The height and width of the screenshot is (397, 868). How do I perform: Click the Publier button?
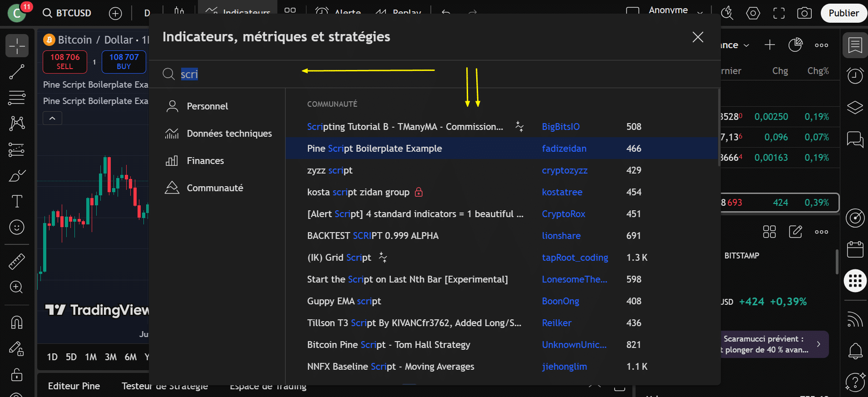844,13
